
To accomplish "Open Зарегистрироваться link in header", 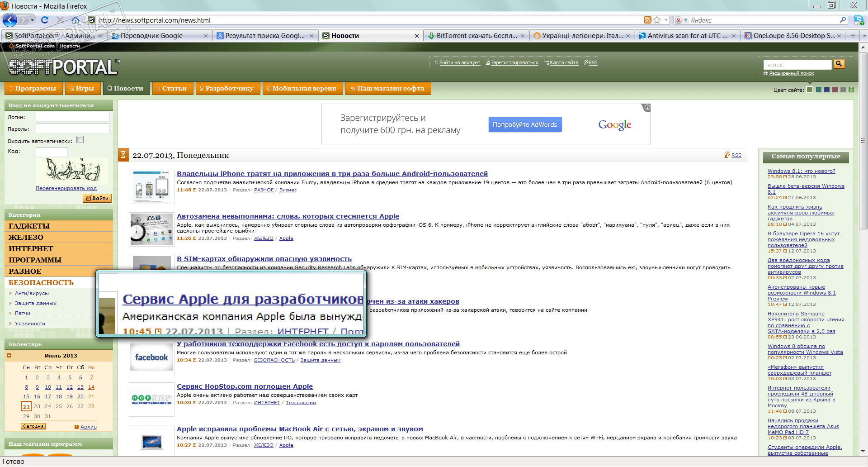I will click(514, 63).
